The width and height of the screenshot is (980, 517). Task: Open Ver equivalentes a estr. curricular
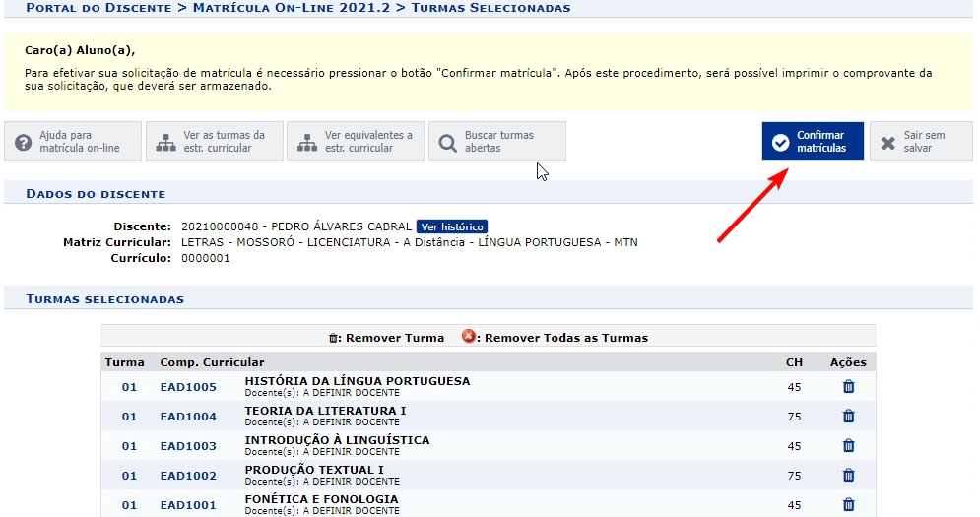coord(356,141)
